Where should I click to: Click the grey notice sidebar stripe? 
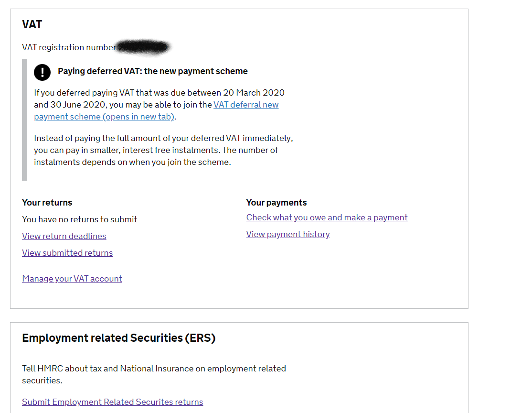point(24,120)
